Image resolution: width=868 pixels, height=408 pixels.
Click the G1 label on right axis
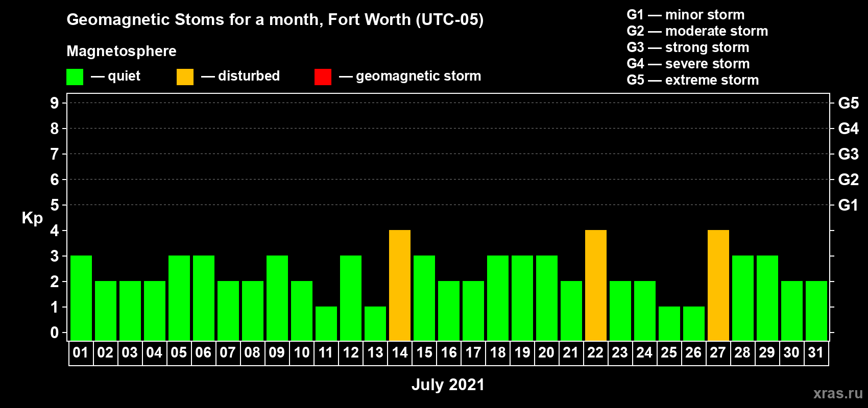[x=849, y=205]
